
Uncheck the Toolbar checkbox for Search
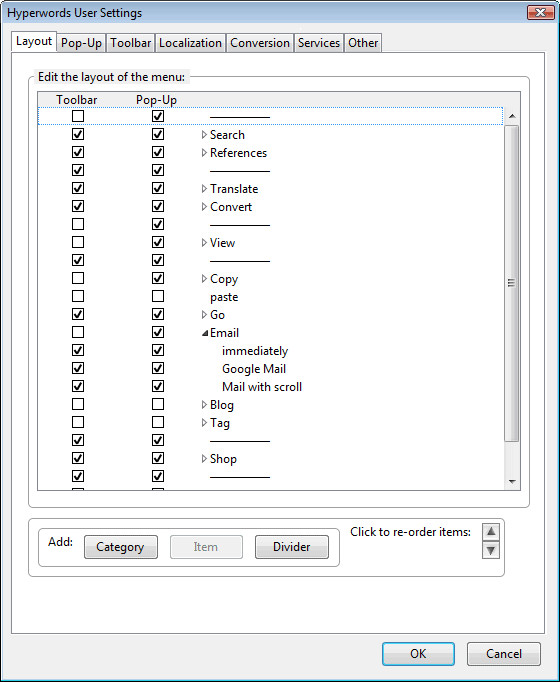pyautogui.click(x=78, y=134)
